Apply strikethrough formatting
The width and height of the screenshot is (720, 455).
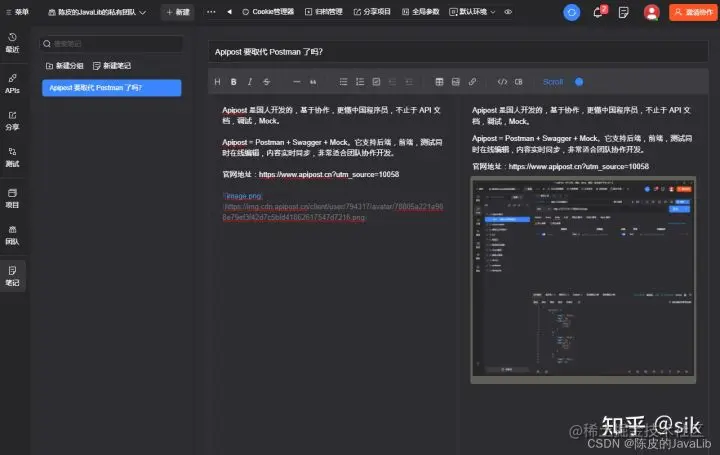(266, 82)
